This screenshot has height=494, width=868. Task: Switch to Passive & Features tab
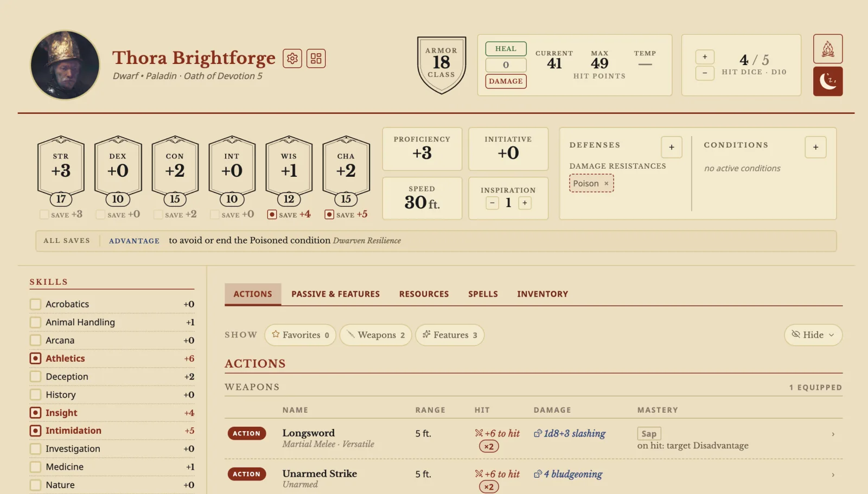335,294
